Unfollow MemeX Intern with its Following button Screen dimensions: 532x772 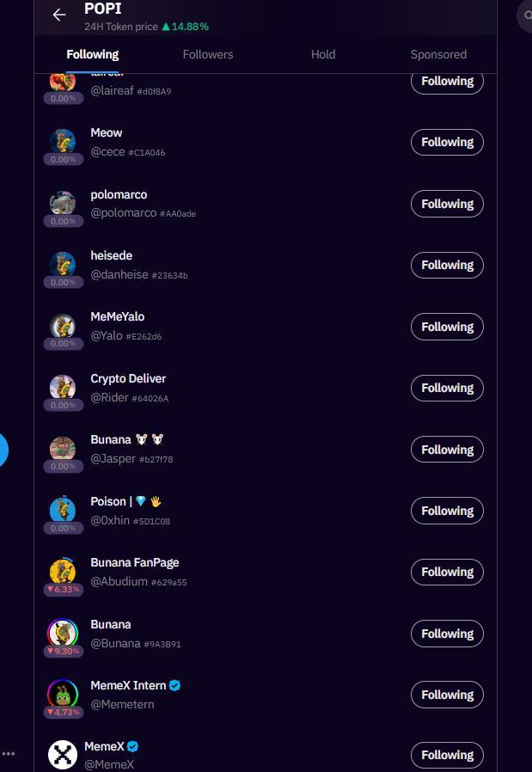[447, 695]
